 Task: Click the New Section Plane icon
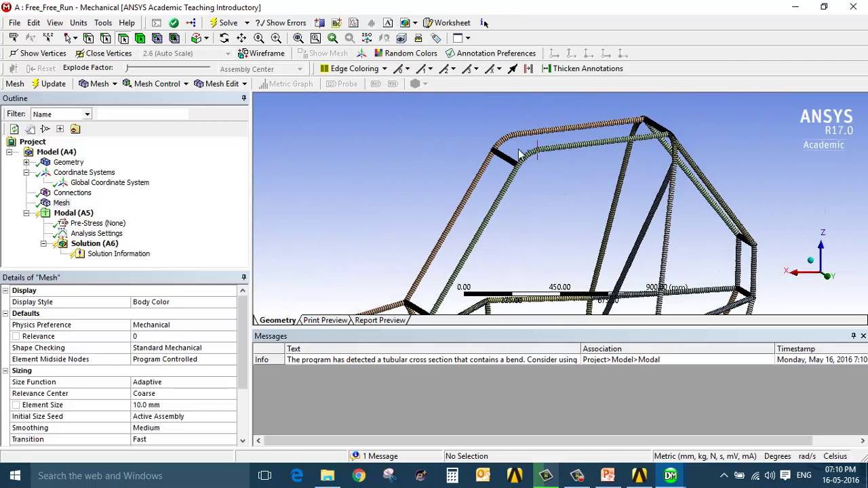point(319,22)
